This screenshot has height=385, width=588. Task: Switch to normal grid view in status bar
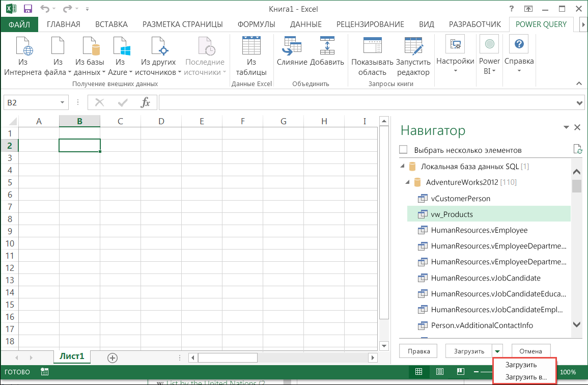coord(418,372)
